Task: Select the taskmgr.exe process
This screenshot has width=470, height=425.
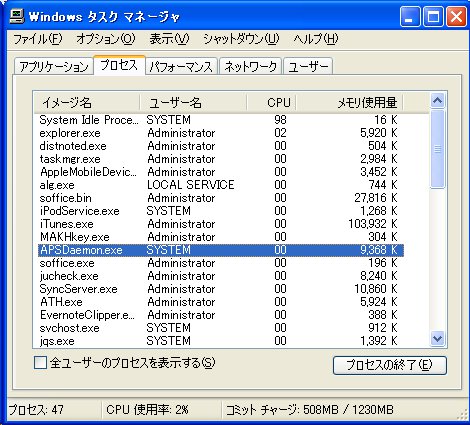Action: coord(221,159)
